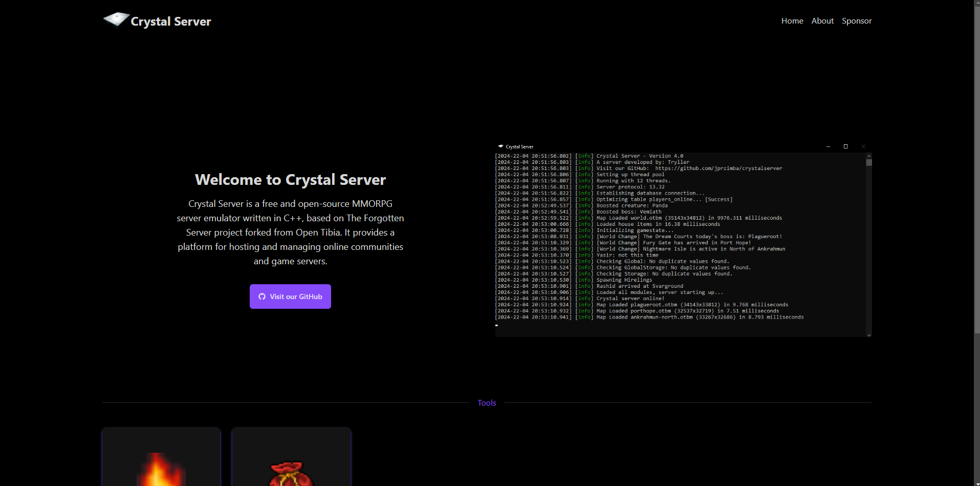Click the Tools section link

486,403
